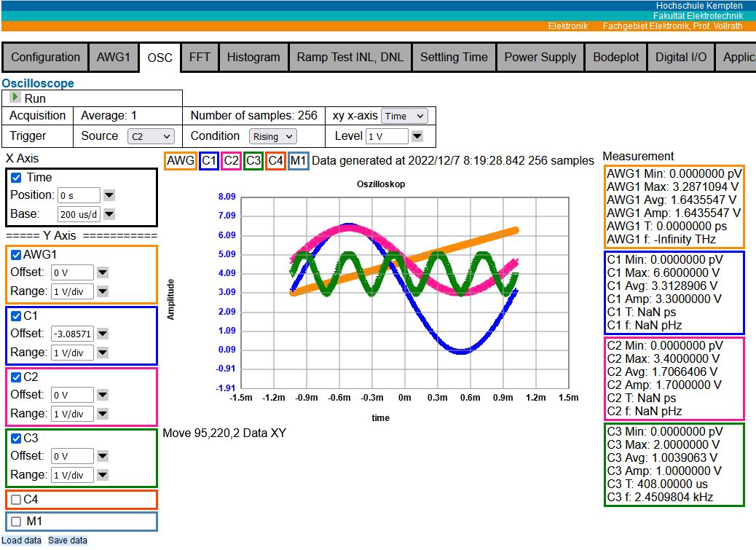Click the AWG legend box above chart

pyautogui.click(x=180, y=160)
